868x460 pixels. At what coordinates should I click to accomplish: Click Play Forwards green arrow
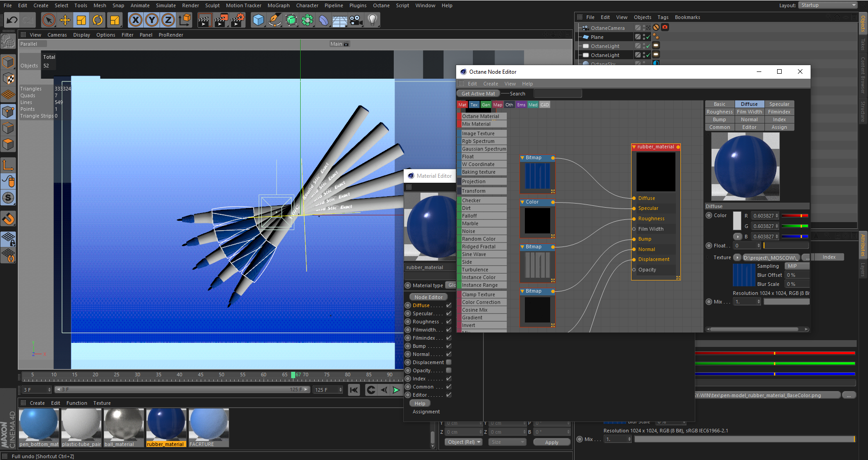pyautogui.click(x=396, y=390)
